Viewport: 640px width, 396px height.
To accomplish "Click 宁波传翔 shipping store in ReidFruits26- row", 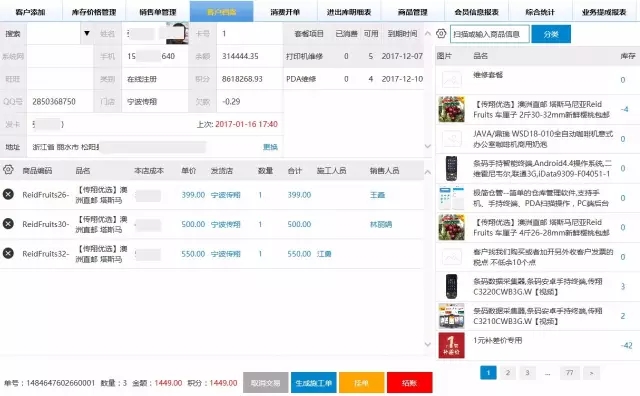I will (226, 195).
